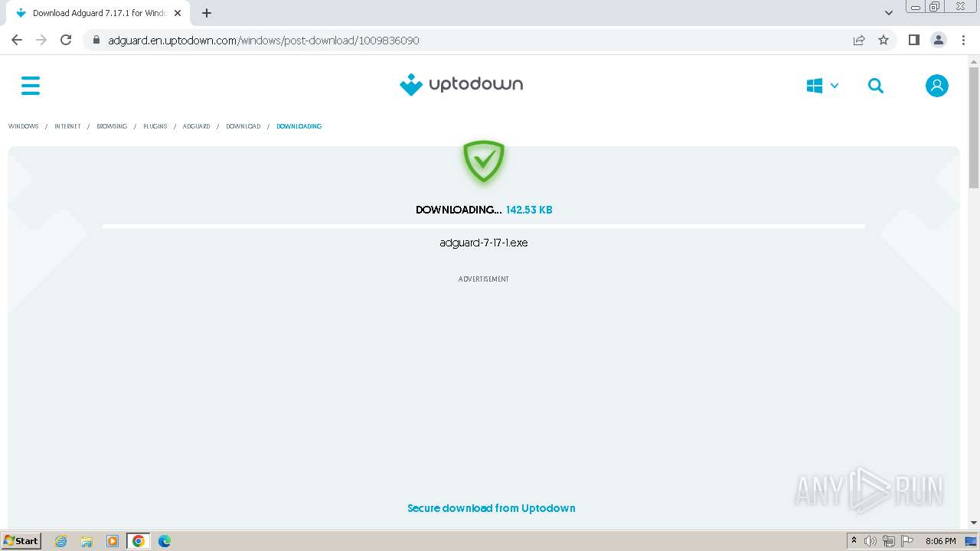The height and width of the screenshot is (551, 980).
Task: Open a new tab
Action: 207,13
